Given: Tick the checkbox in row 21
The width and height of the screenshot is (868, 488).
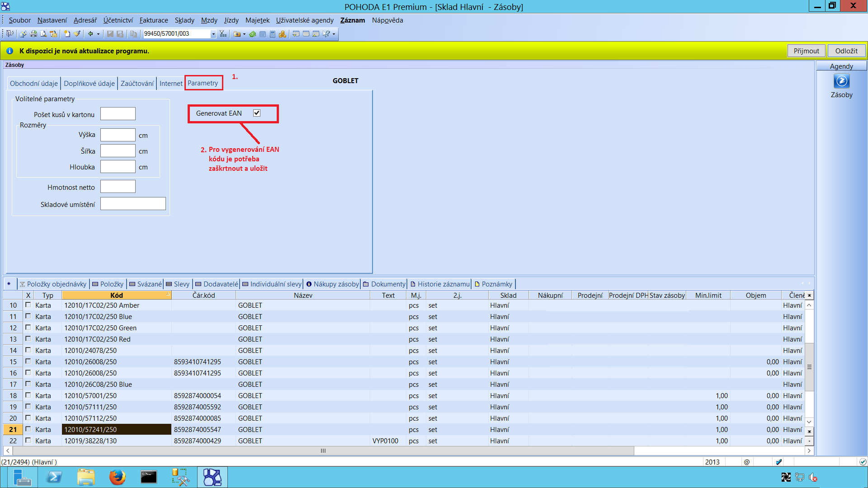Looking at the screenshot, I should tap(28, 429).
